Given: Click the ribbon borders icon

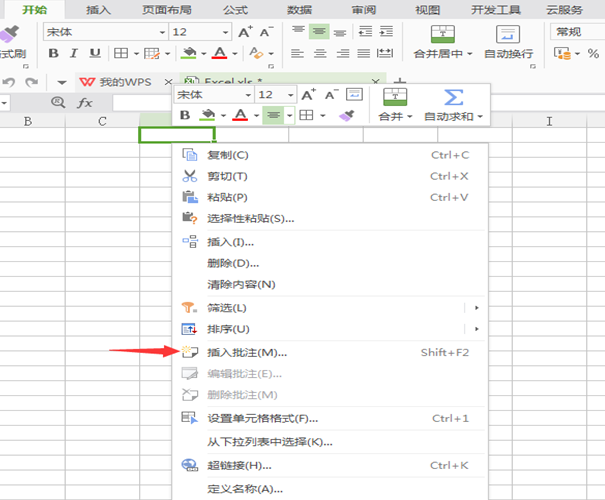Looking at the screenshot, I should 121,53.
